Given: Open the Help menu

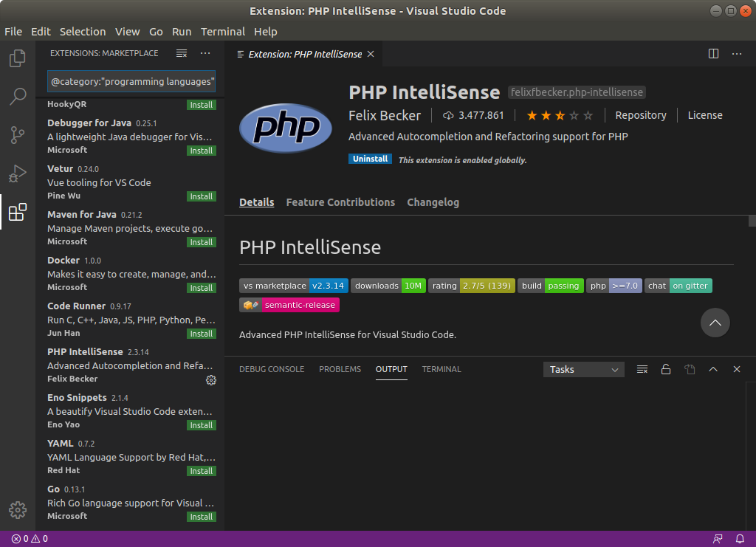Looking at the screenshot, I should (x=266, y=32).
